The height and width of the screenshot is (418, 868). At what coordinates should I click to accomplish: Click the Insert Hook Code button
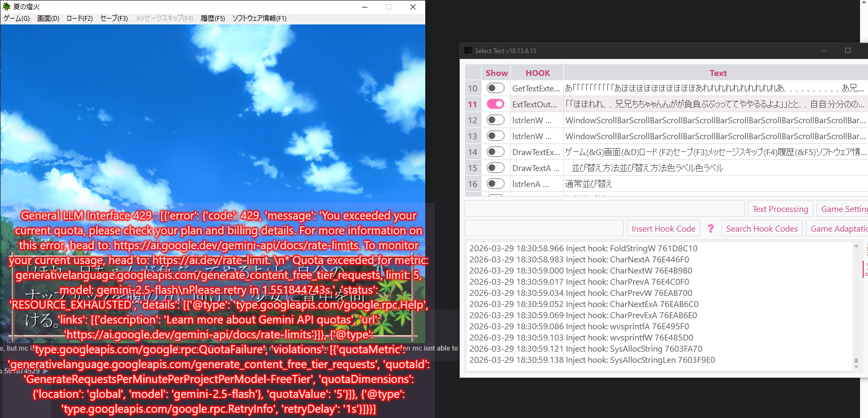(x=664, y=228)
